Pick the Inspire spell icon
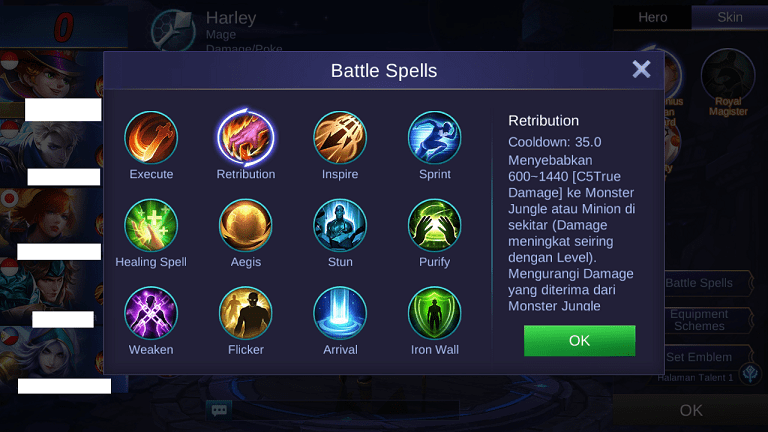Viewport: 768px width, 432px height. 340,138
